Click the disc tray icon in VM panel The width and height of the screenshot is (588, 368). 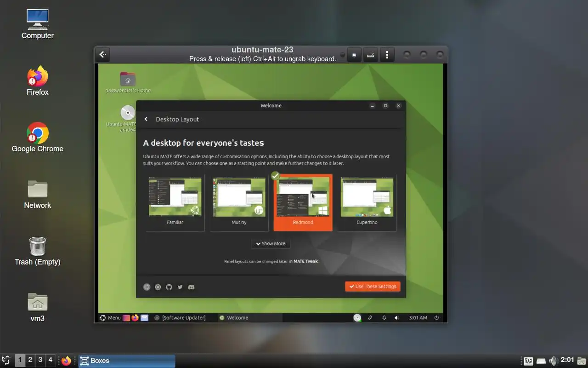click(x=357, y=318)
